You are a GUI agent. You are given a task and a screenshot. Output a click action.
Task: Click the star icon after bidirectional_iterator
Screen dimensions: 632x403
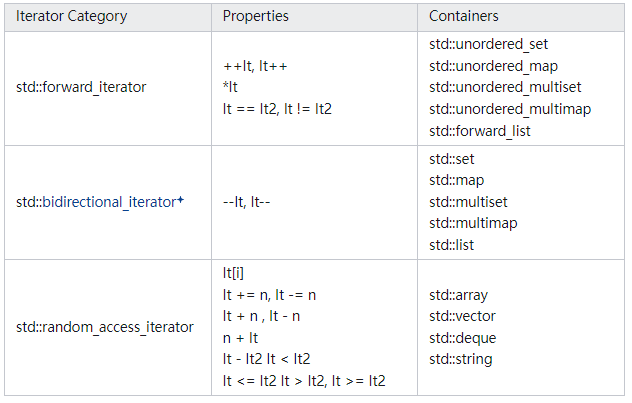pos(181,201)
